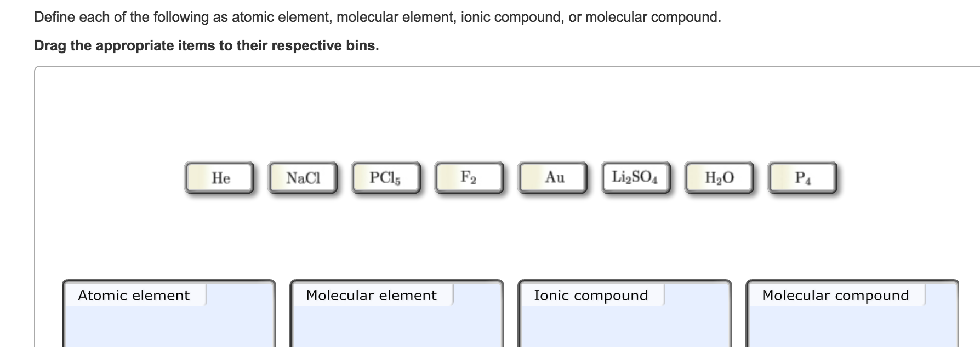This screenshot has height=347, width=980.
Task: Click the Atomic element label
Action: (134, 296)
